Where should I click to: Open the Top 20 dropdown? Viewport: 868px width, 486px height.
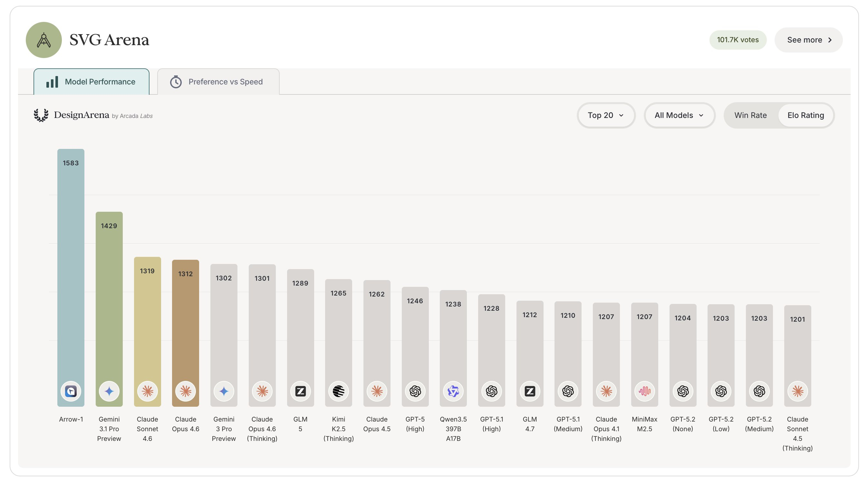[605, 115]
